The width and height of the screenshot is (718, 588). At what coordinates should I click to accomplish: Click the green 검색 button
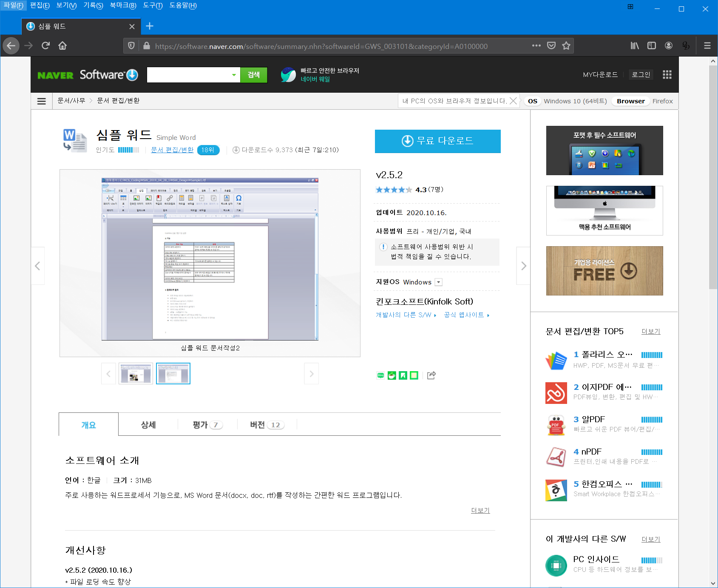[x=254, y=75]
